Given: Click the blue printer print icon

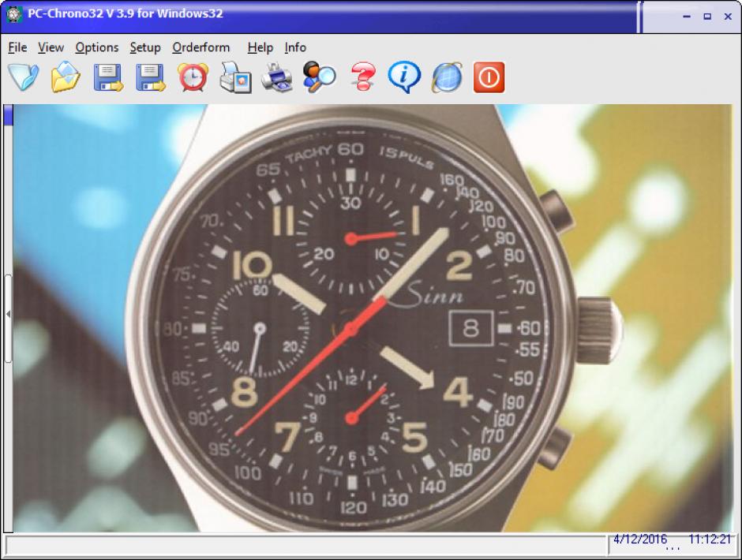Looking at the screenshot, I should [x=277, y=78].
